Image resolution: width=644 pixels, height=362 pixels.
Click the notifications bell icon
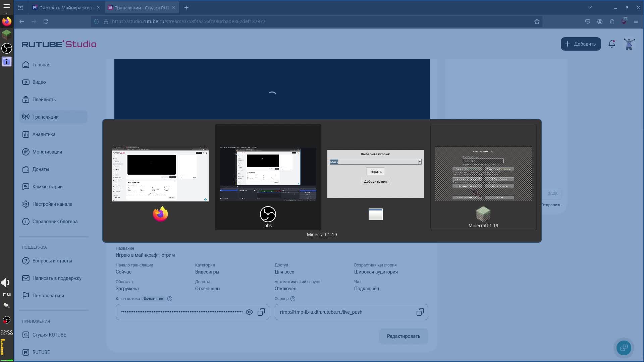click(611, 44)
